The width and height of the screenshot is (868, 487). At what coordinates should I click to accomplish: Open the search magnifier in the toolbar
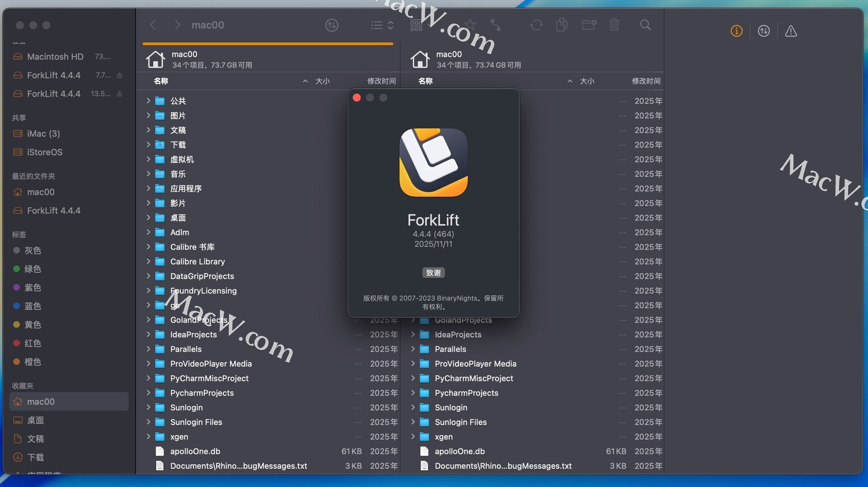coord(645,25)
